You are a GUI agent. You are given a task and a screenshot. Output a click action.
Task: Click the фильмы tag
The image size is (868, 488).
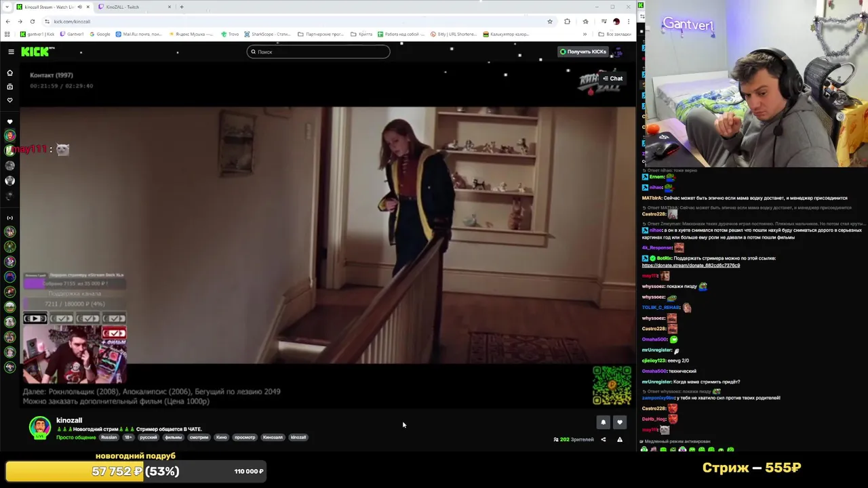tap(174, 437)
